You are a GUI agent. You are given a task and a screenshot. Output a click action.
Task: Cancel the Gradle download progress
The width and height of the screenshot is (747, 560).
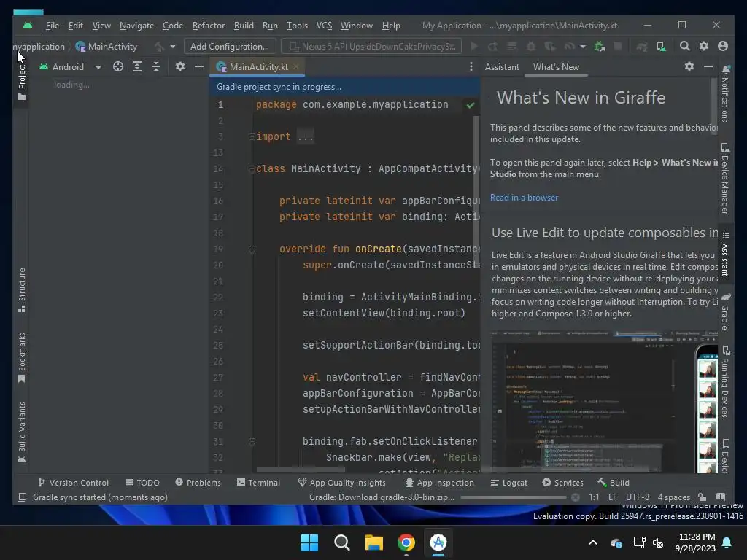click(x=576, y=497)
